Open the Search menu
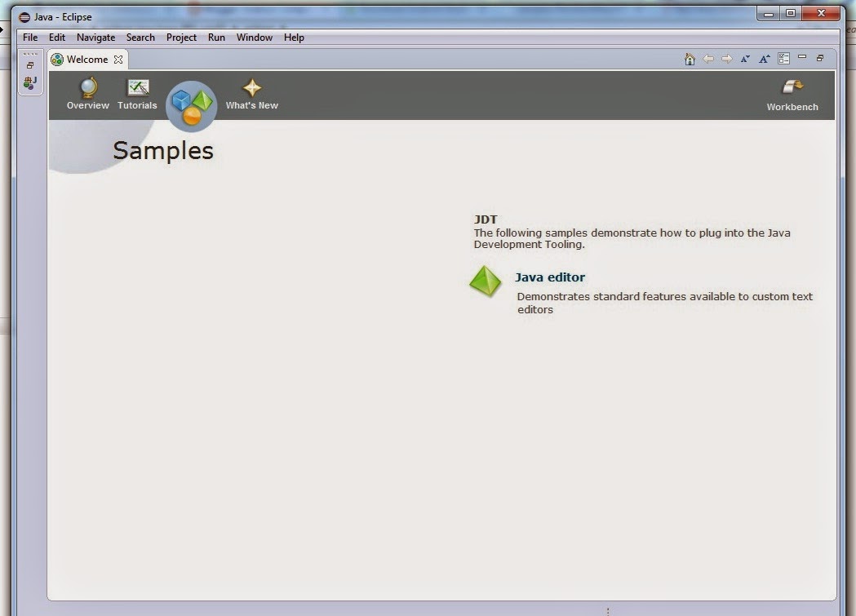Image resolution: width=856 pixels, height=616 pixels. pos(140,37)
